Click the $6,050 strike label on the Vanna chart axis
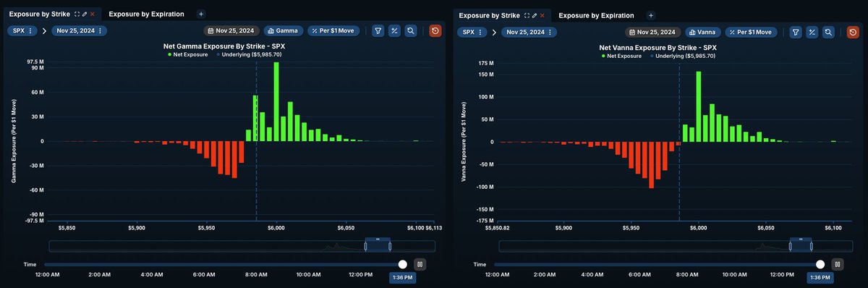 tap(765, 227)
